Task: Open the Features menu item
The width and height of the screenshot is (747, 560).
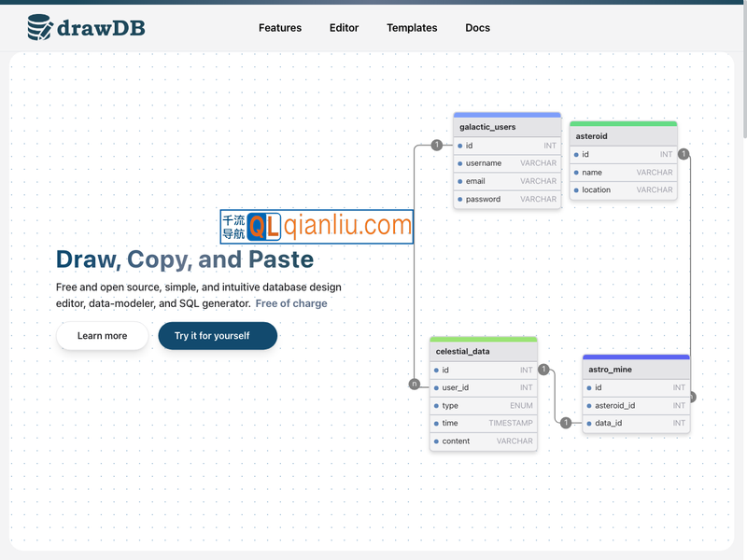Action: (x=280, y=28)
